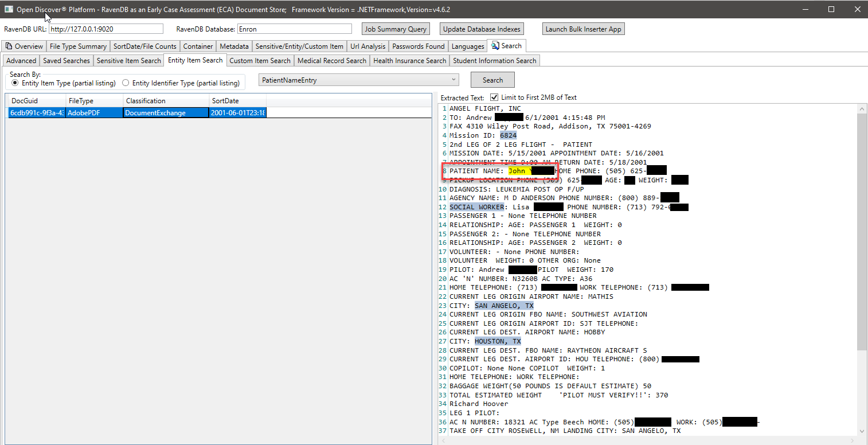
Task: Launch Bulk Inserter App
Action: 583,29
